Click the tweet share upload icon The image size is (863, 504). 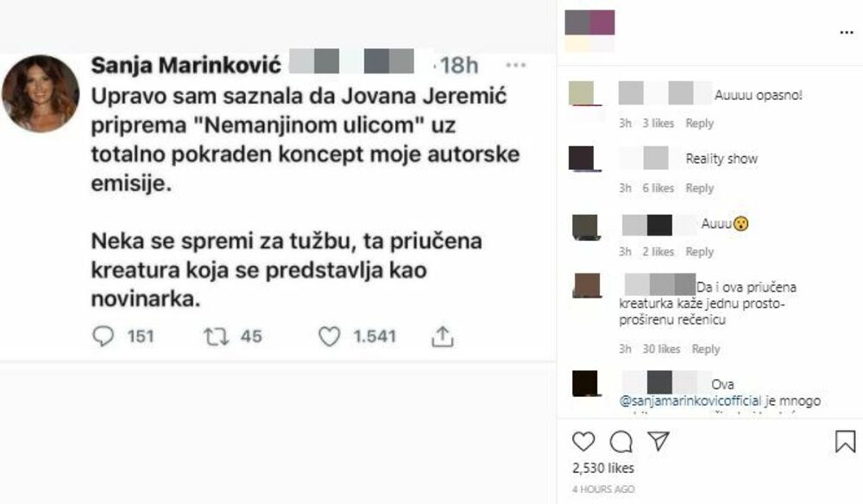[443, 337]
